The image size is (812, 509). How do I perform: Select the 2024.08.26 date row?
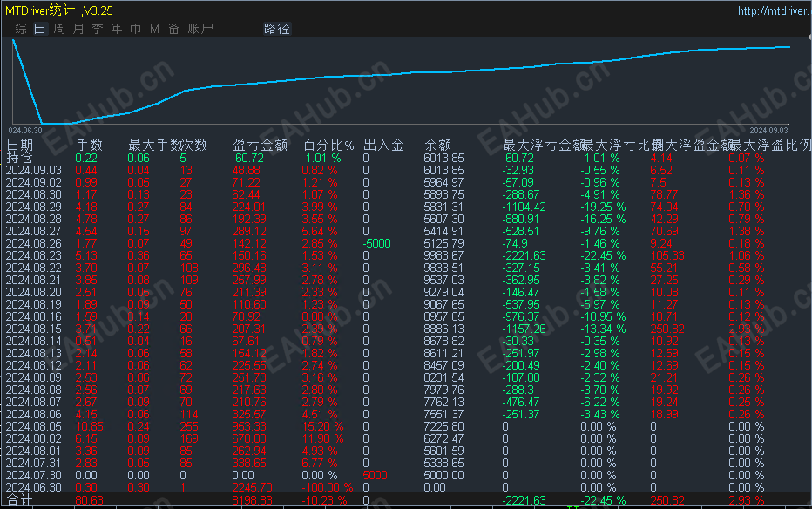(34, 243)
